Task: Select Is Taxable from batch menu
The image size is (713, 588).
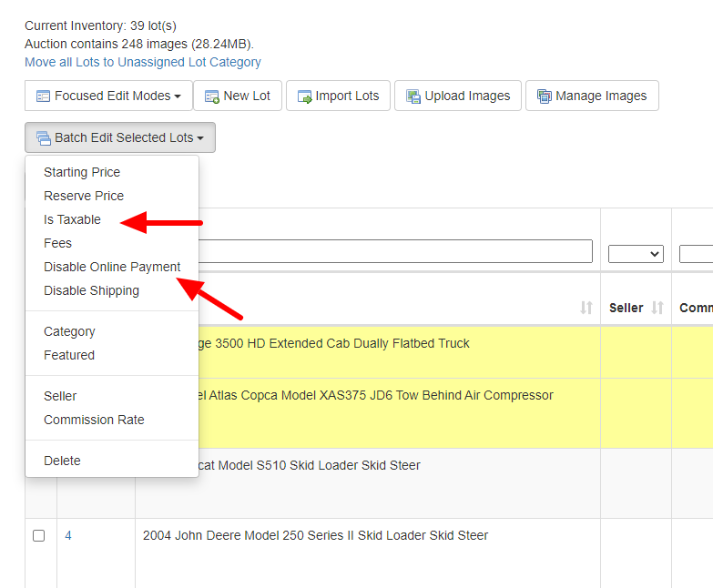Action: (72, 219)
